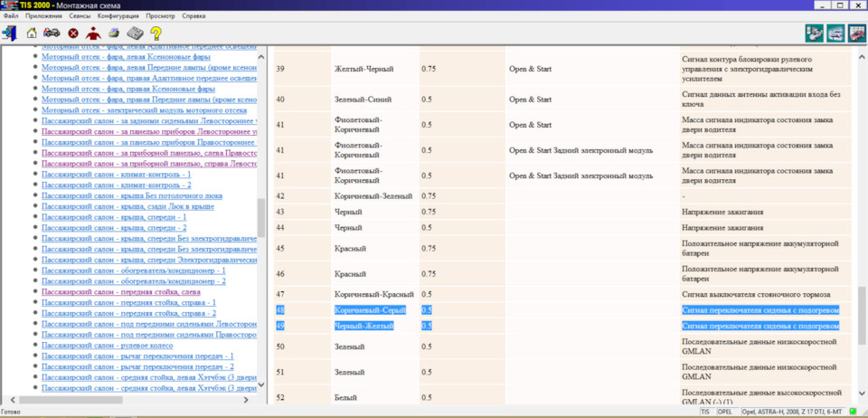Open the Приложения menu
Viewport: 868px width, 418px height.
point(44,16)
